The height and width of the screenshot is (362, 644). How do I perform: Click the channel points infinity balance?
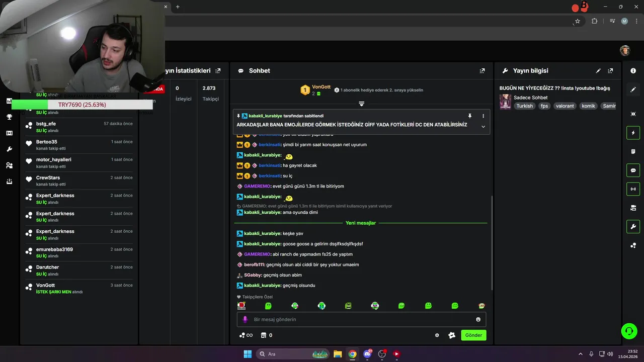pos(246,335)
